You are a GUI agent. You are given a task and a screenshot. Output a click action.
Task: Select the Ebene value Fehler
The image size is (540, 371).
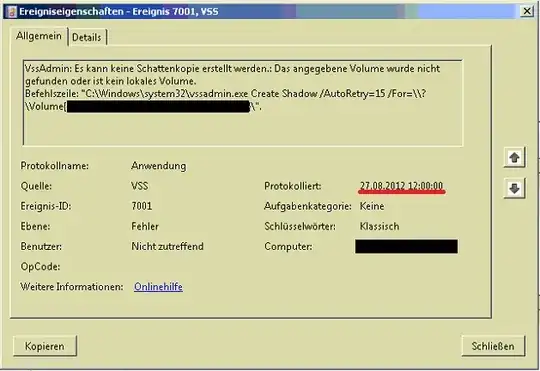tap(145, 226)
